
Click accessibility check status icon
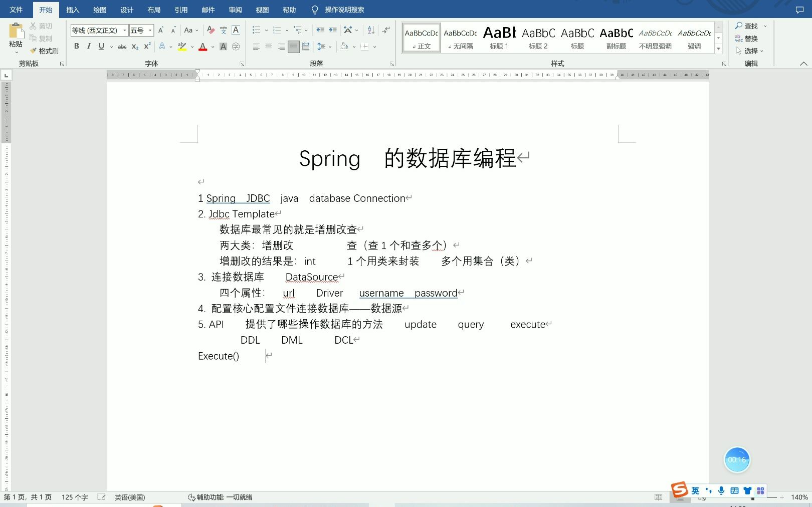coord(191,497)
